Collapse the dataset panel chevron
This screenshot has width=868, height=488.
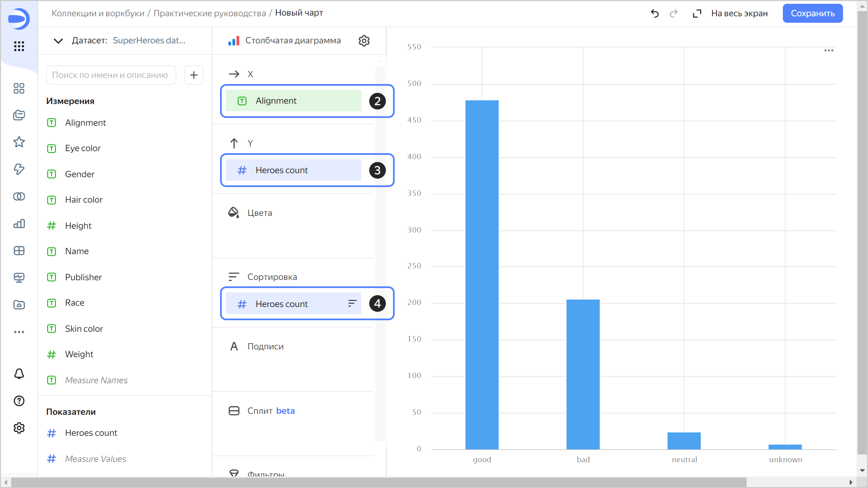coord(58,41)
